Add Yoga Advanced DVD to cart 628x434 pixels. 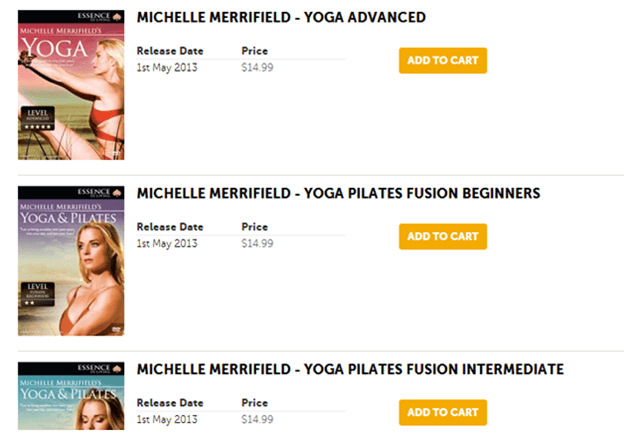coord(442,60)
